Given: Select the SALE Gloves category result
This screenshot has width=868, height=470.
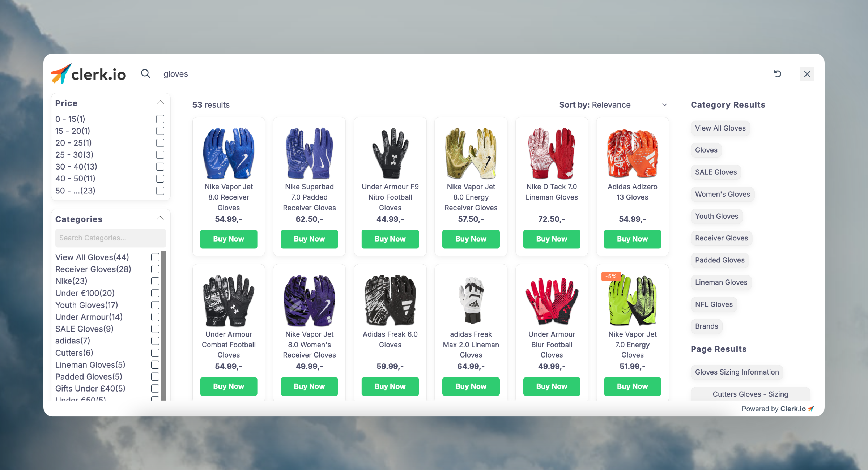Looking at the screenshot, I should [716, 172].
